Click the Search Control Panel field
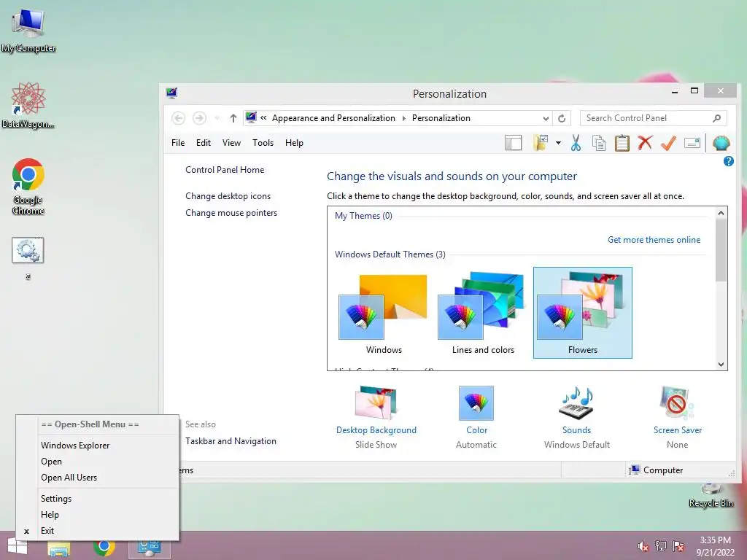The height and width of the screenshot is (560, 747). tap(653, 118)
